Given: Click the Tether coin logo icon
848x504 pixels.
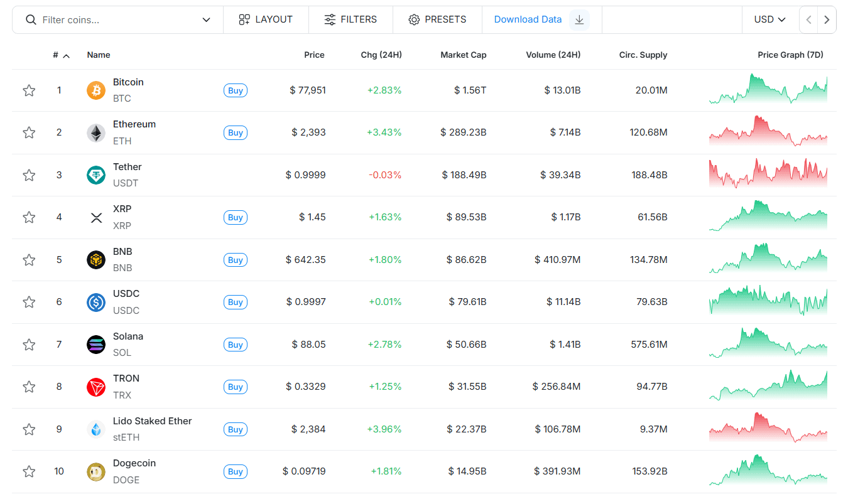Looking at the screenshot, I should (96, 175).
